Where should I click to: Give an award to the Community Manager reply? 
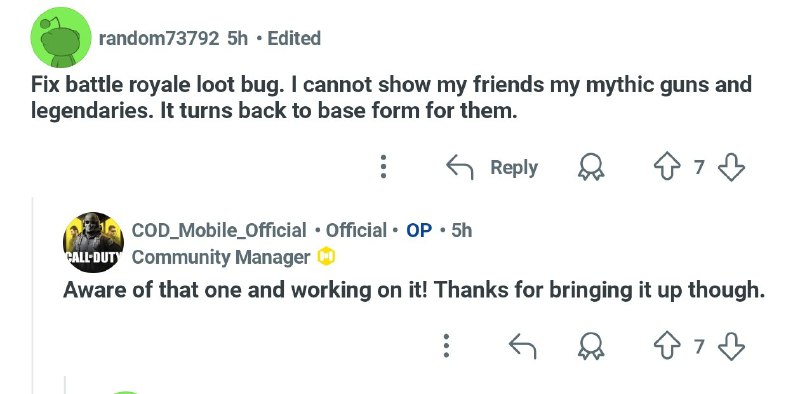pyautogui.click(x=591, y=347)
